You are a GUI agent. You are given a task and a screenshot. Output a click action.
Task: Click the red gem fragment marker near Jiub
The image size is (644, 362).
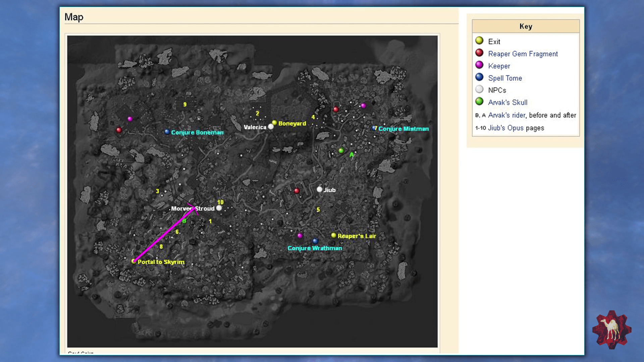[297, 191]
